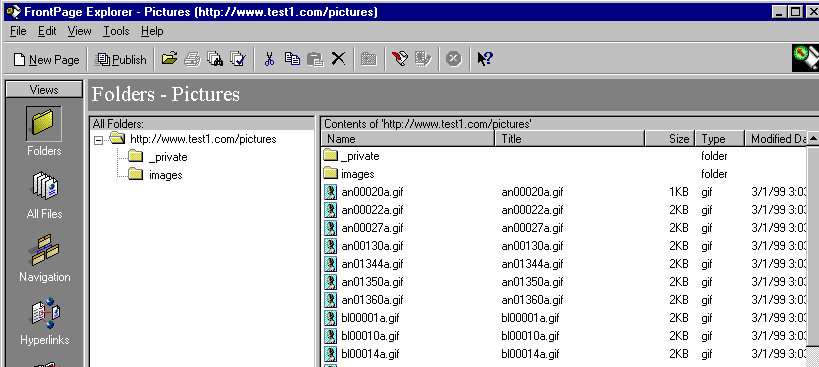Click the gif icon beside an00020a.gif
This screenshot has height=367, width=819.
330,192
